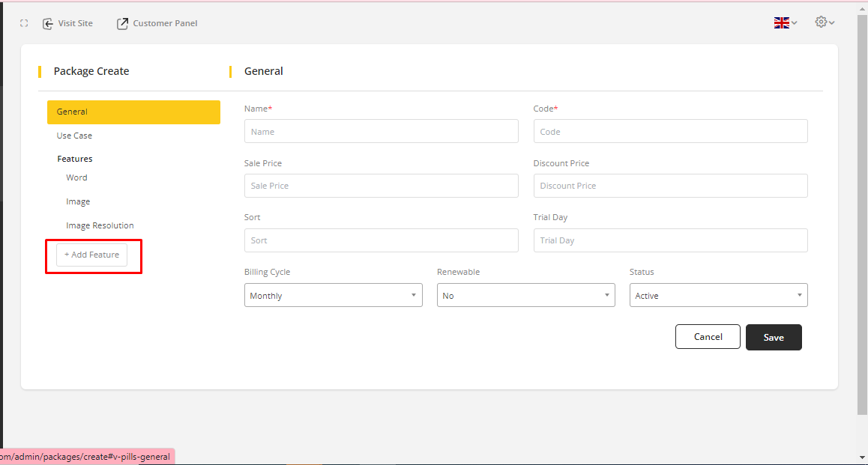Select the Image feature tab
This screenshot has width=868, height=465.
click(x=78, y=201)
